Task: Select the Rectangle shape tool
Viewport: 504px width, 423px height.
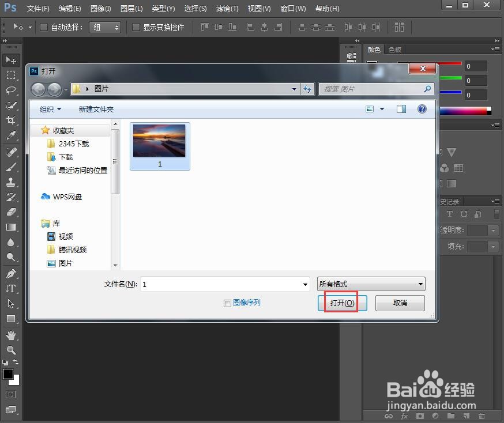Action: click(x=11, y=319)
